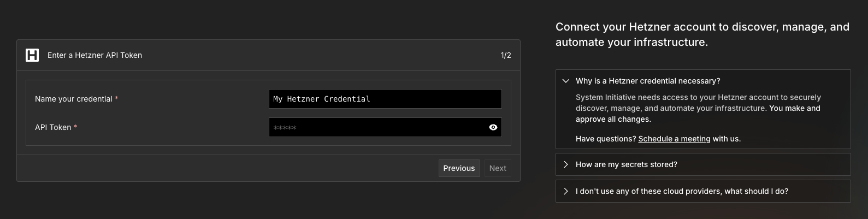
Task: Expand the "How are my secrets stored?" section
Action: 627,164
